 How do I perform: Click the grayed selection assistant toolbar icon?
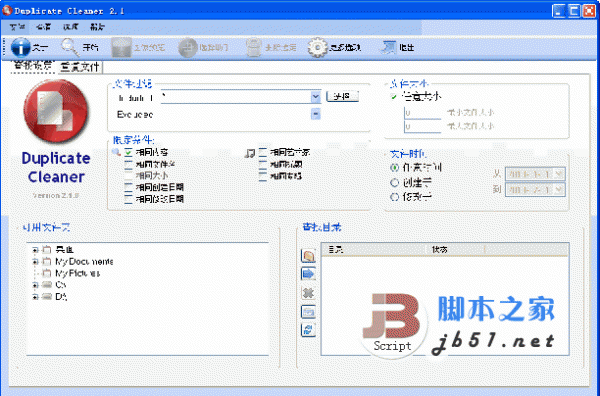coord(188,47)
